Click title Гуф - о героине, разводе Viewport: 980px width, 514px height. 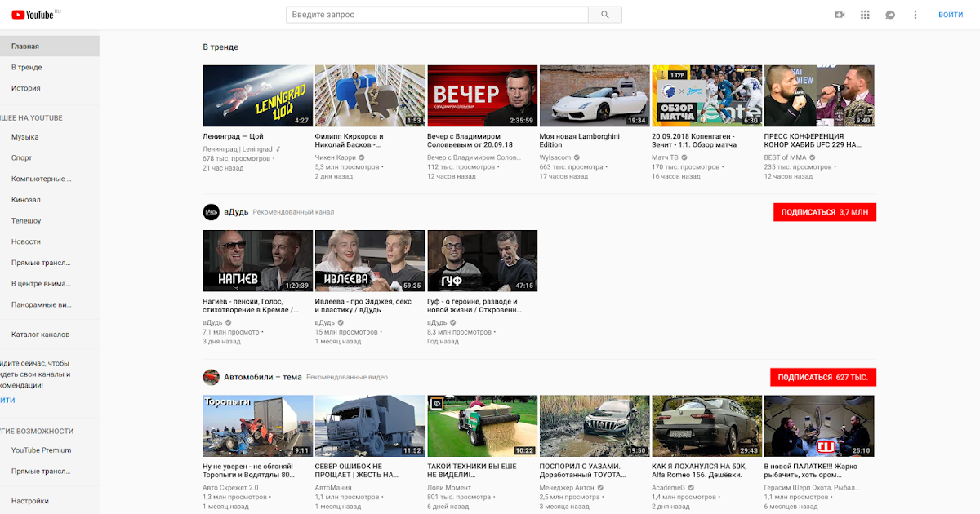coord(474,306)
